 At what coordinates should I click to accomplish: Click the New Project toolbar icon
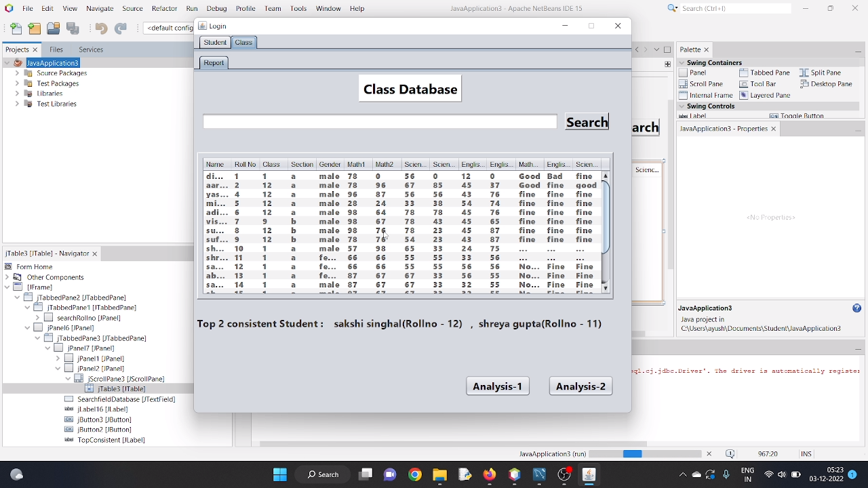[x=34, y=28]
